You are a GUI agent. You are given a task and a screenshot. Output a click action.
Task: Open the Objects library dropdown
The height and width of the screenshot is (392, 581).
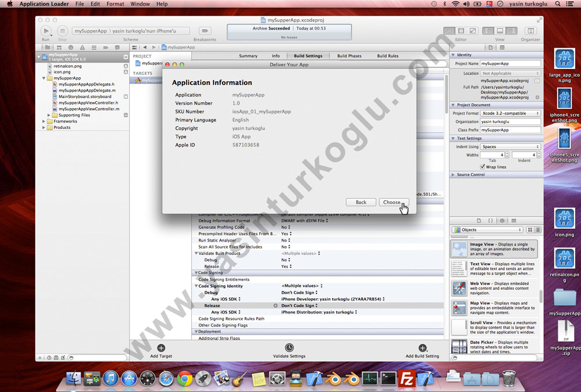click(x=487, y=230)
